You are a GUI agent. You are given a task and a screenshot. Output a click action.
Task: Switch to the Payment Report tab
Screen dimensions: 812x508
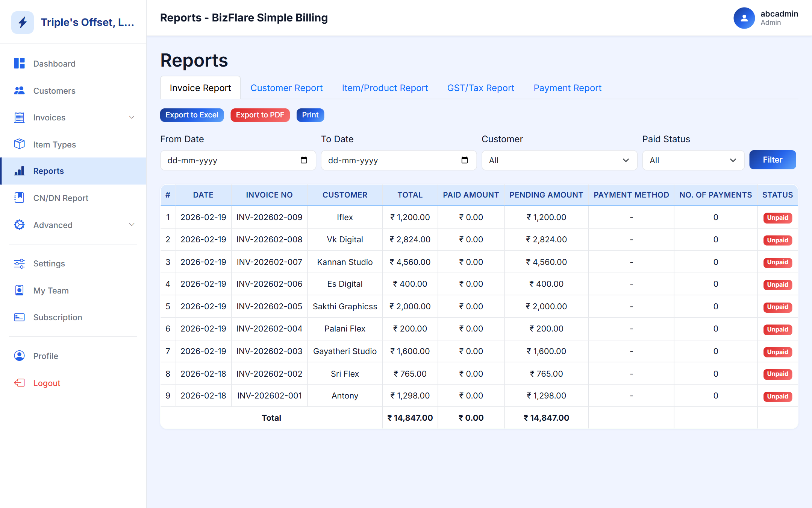coord(567,88)
